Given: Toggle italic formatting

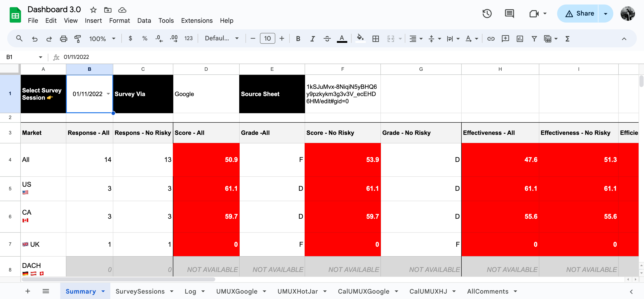Looking at the screenshot, I should coord(313,39).
